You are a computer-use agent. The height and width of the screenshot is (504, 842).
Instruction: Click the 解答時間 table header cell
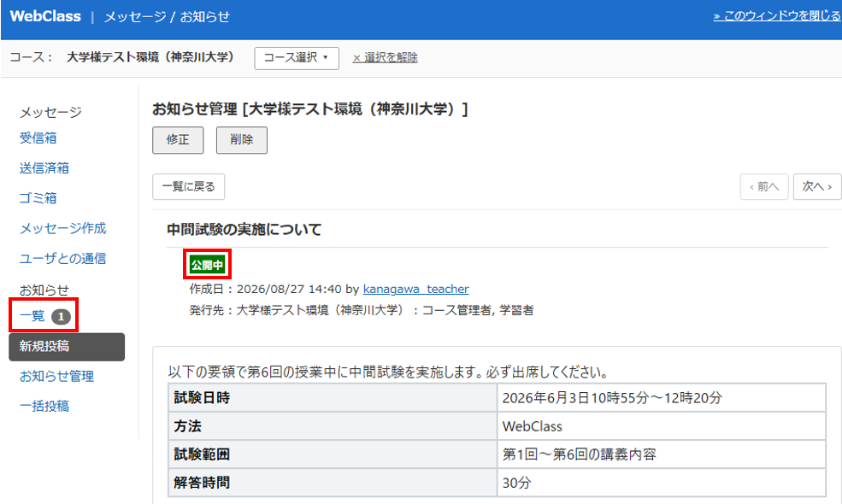(x=333, y=483)
